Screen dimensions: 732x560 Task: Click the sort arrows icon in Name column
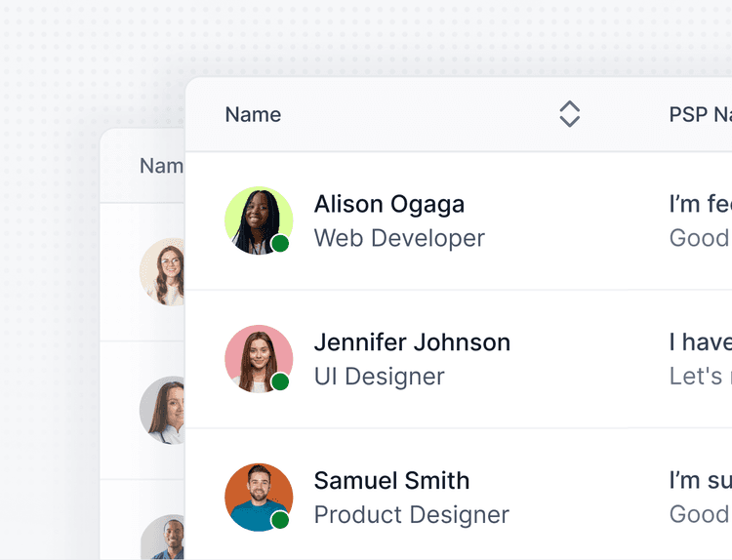(569, 114)
